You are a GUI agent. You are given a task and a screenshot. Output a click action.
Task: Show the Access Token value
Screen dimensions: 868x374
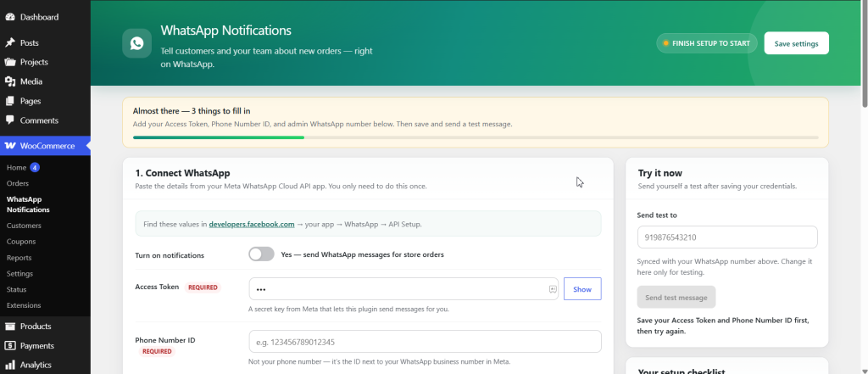pos(582,288)
